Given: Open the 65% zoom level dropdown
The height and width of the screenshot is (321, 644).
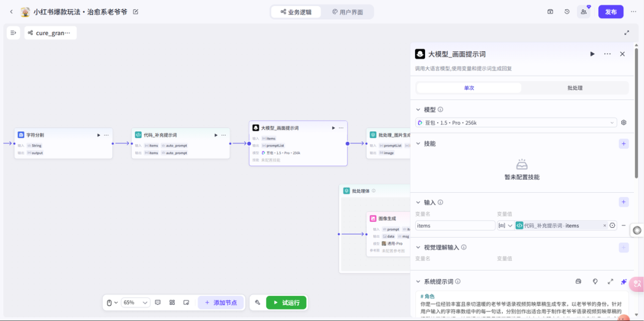Looking at the screenshot, I should pyautogui.click(x=135, y=303).
